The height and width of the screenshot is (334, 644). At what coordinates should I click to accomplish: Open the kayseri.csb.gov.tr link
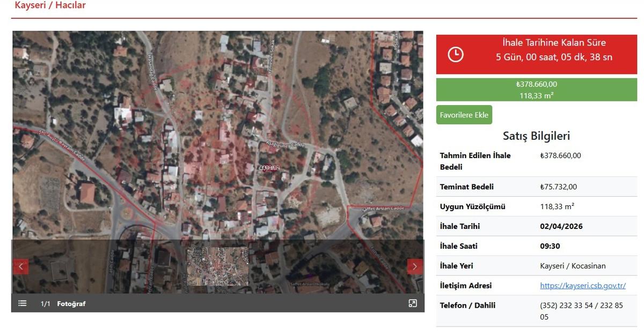[x=582, y=286]
